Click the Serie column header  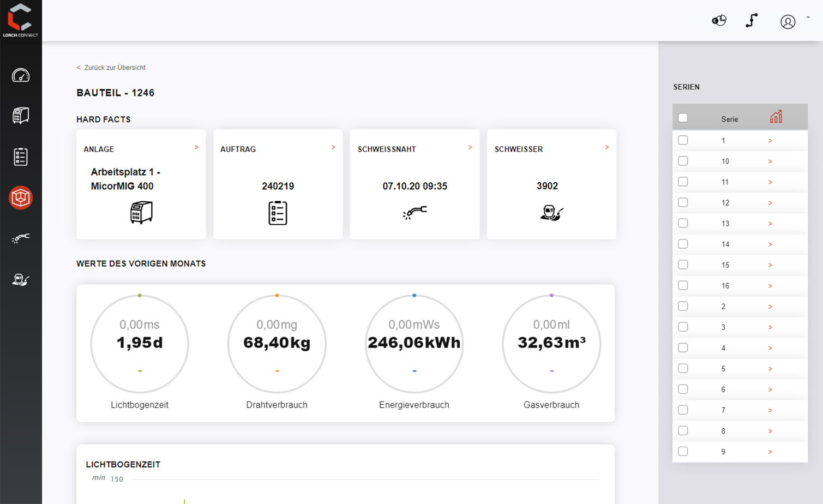click(730, 119)
